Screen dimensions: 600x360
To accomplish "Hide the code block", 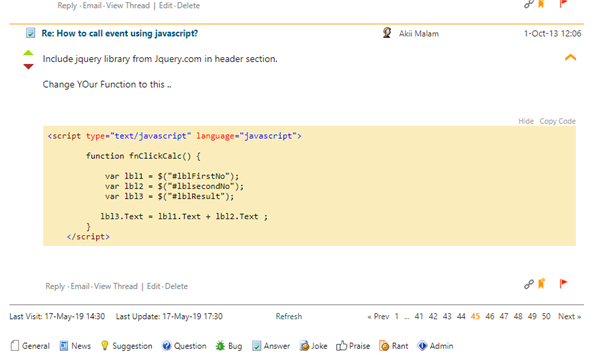I will point(526,121).
